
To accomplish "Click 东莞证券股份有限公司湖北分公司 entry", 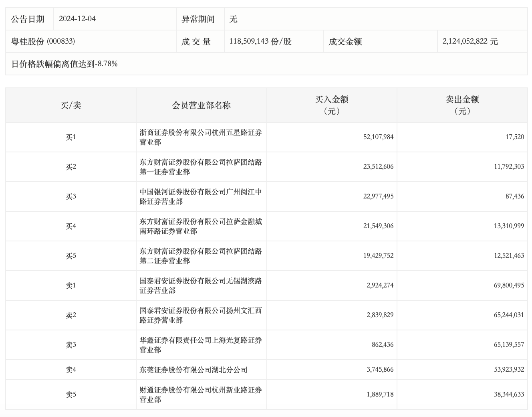I will pyautogui.click(x=193, y=370).
